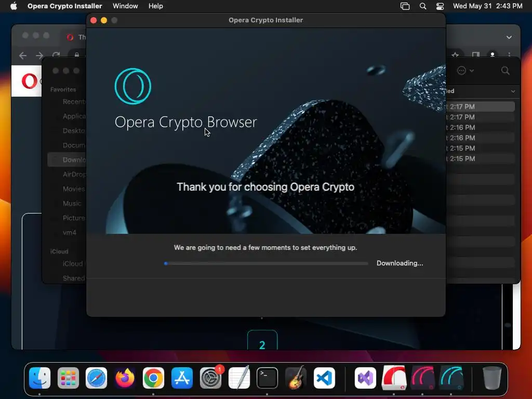Open the Apple menu

point(14,6)
